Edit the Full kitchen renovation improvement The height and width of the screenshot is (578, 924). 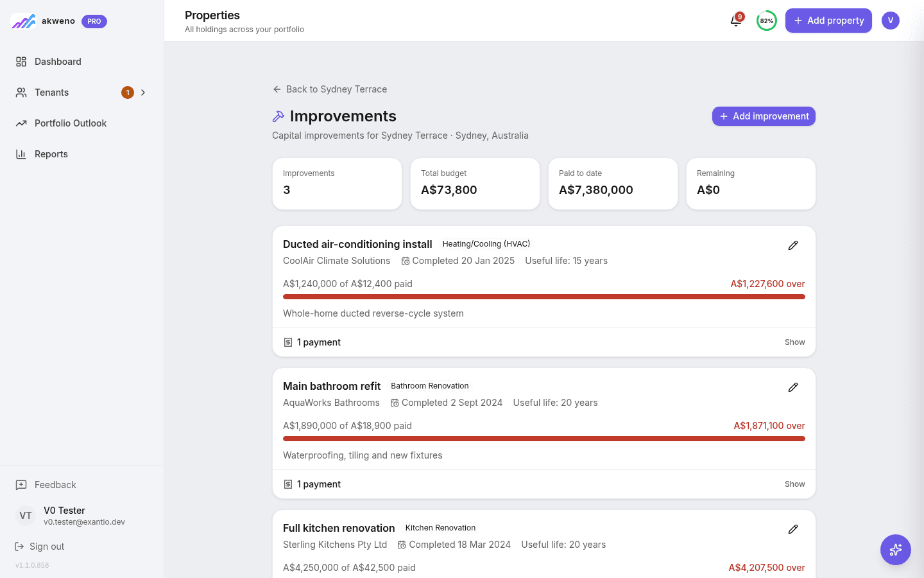793,529
